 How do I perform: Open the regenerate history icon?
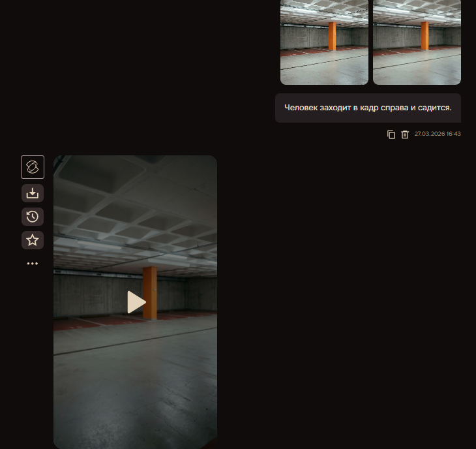tap(33, 217)
